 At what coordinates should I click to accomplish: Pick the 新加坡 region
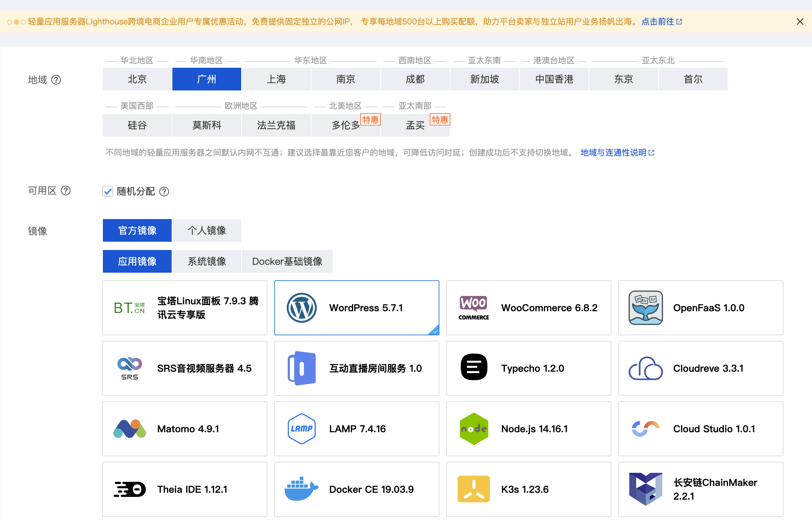pos(485,79)
